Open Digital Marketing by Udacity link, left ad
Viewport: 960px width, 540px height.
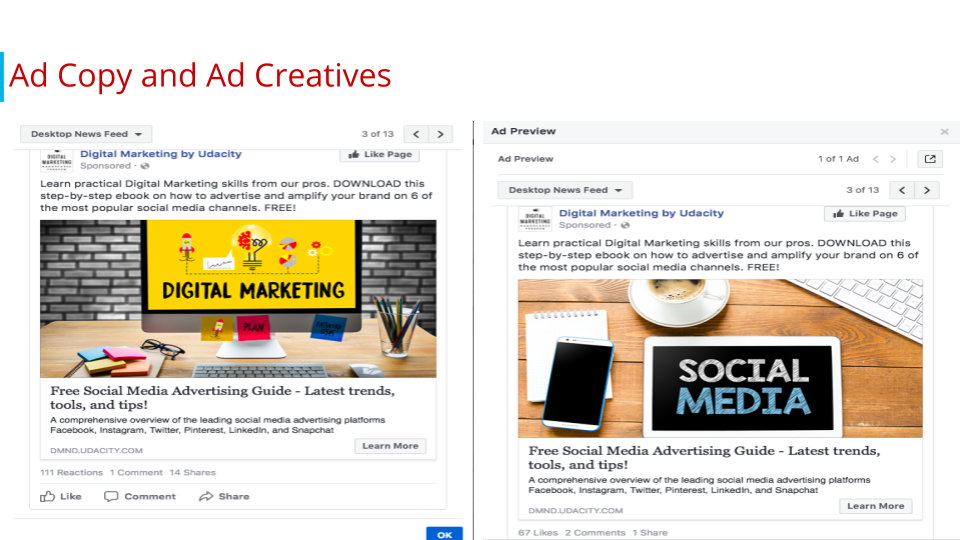pyautogui.click(x=161, y=154)
